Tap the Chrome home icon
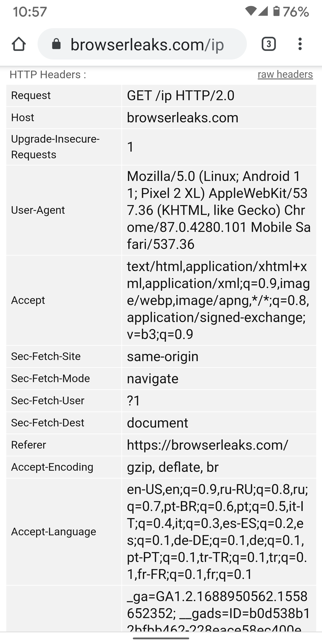The image size is (322, 644). (x=19, y=44)
